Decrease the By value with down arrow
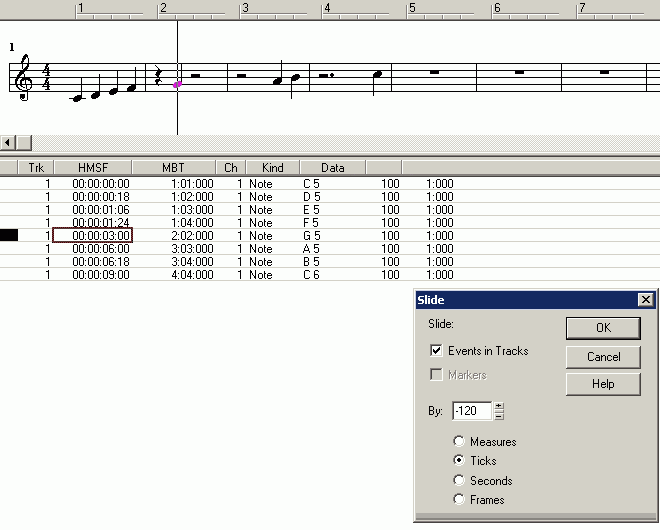The image size is (660, 530). [x=499, y=416]
